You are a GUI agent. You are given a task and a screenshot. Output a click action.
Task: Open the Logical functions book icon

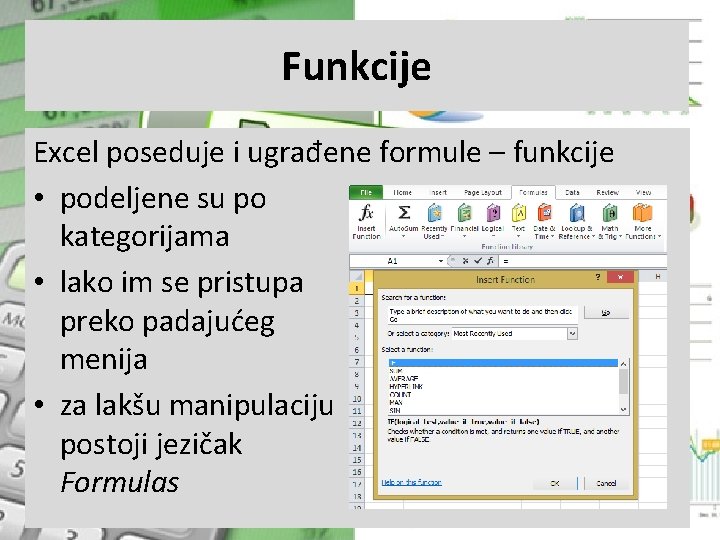click(x=493, y=214)
